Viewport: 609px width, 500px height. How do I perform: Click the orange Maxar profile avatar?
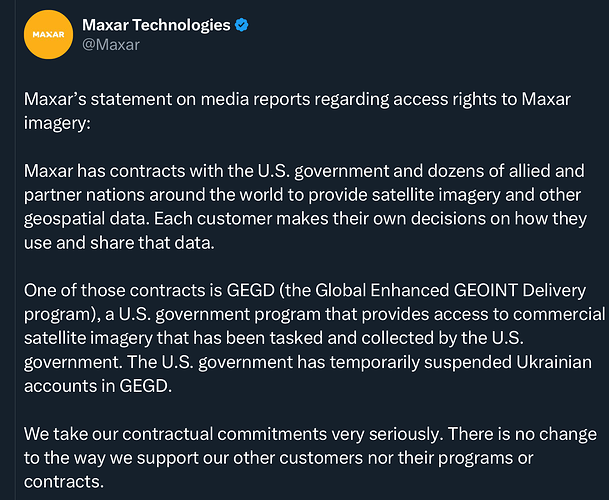(x=48, y=35)
